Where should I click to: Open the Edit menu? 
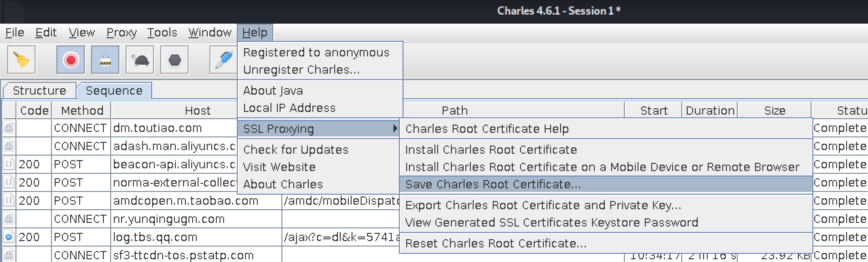46,32
